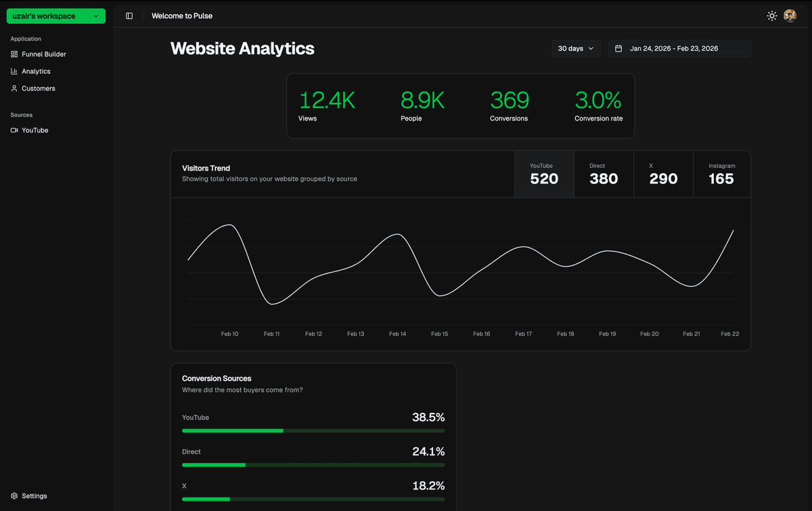This screenshot has width=812, height=511.
Task: Switch chart to Direct 380 tab
Action: (604, 174)
